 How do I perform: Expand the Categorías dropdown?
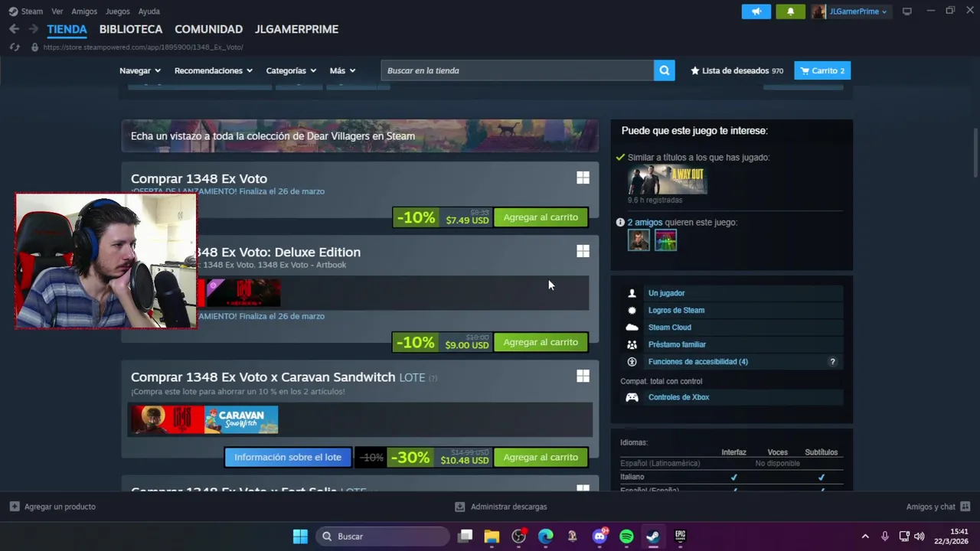pyautogui.click(x=291, y=70)
